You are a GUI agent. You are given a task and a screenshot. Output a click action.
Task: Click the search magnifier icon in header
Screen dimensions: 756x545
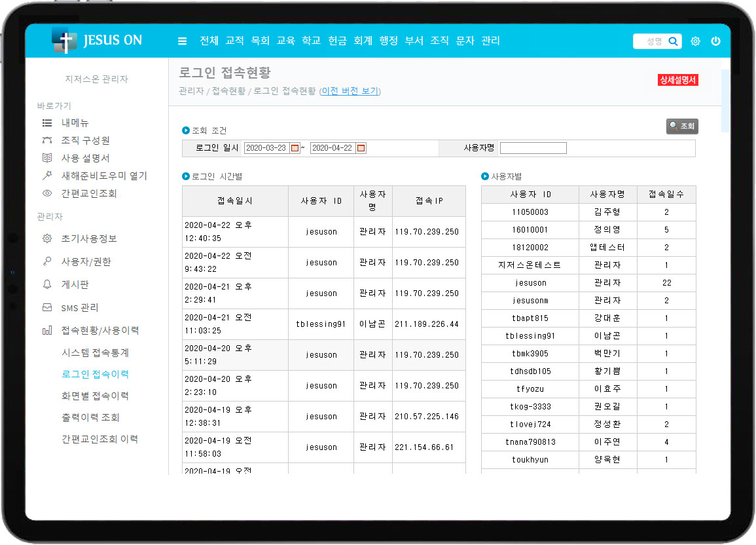click(x=673, y=41)
